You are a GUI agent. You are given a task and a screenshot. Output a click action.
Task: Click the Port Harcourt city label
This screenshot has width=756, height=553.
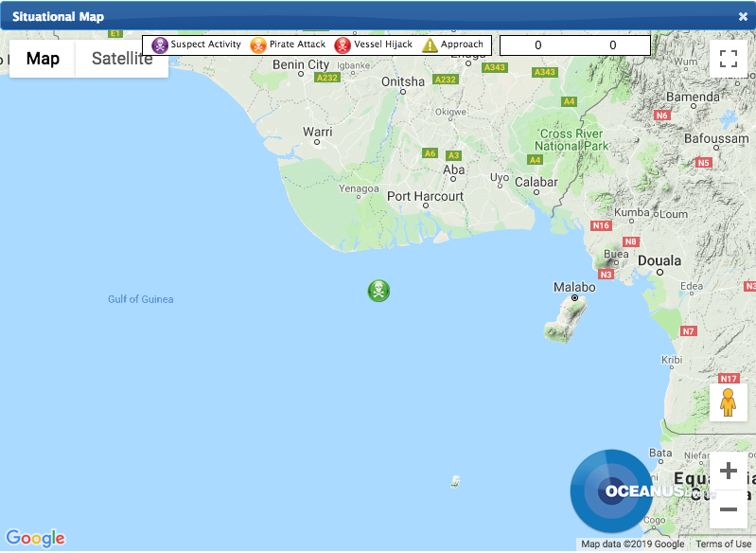point(425,196)
